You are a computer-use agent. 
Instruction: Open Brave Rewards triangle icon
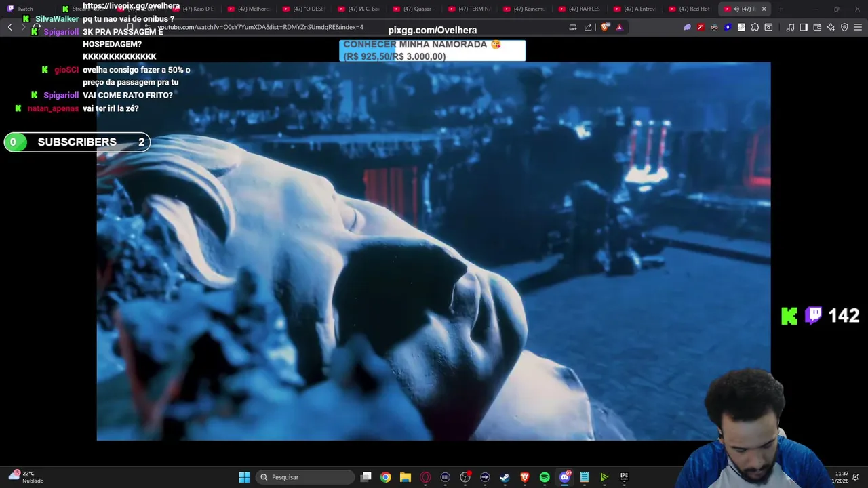pos(619,27)
